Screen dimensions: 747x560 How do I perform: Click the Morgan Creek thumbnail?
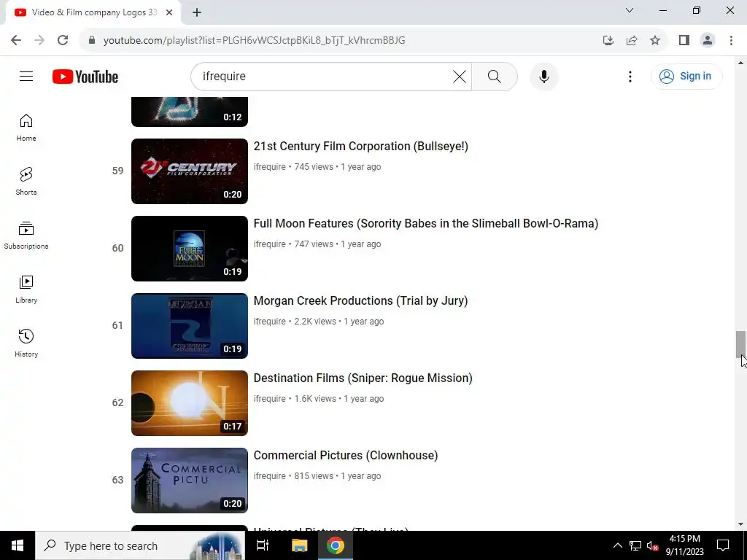click(190, 326)
